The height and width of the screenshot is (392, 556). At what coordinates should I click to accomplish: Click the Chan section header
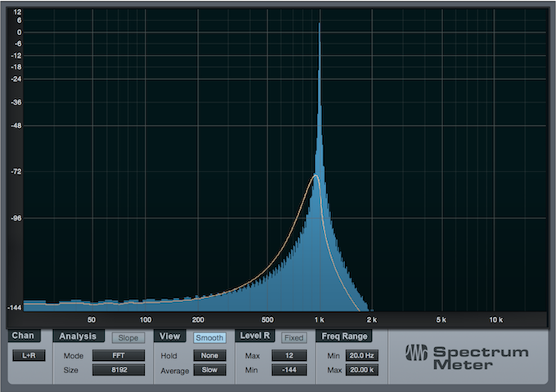[24, 336]
